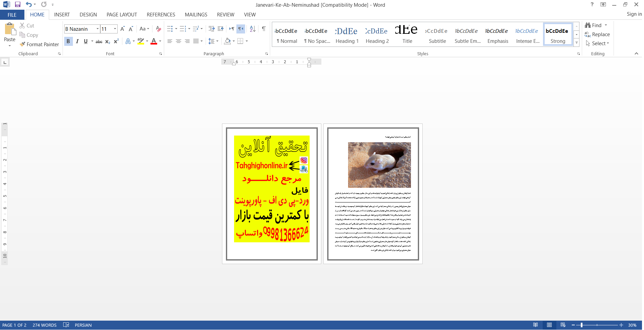The width and height of the screenshot is (644, 330).
Task: Switch to REFERENCES tab
Action: [x=161, y=15]
